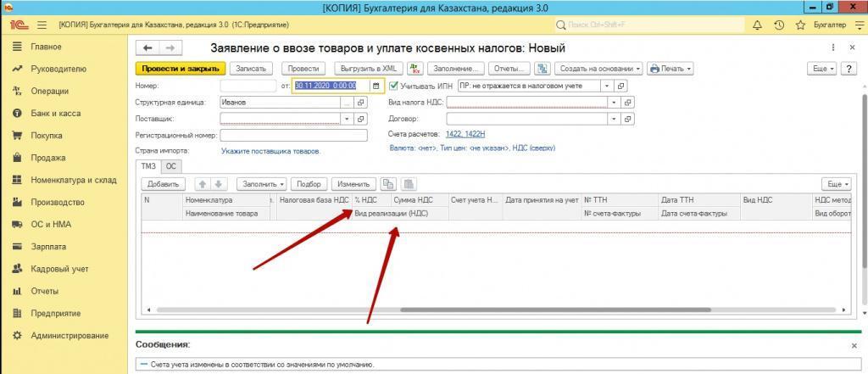Switch to the ОС tab
868x374 pixels.
pyautogui.click(x=171, y=166)
